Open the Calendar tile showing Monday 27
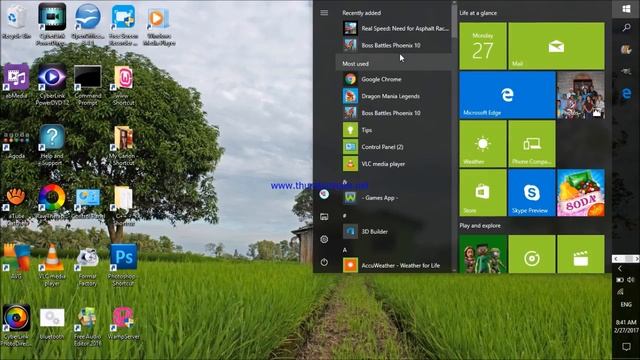 click(483, 46)
